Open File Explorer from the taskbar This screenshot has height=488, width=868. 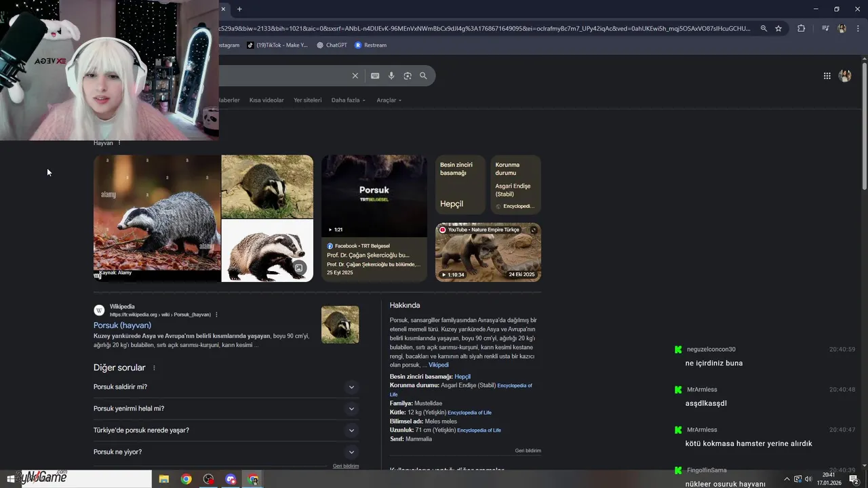[164, 479]
